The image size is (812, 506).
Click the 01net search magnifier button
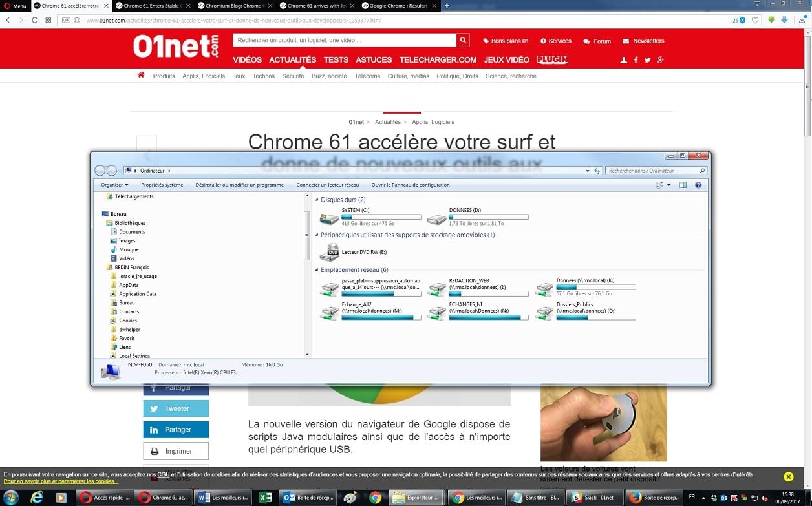coord(463,40)
